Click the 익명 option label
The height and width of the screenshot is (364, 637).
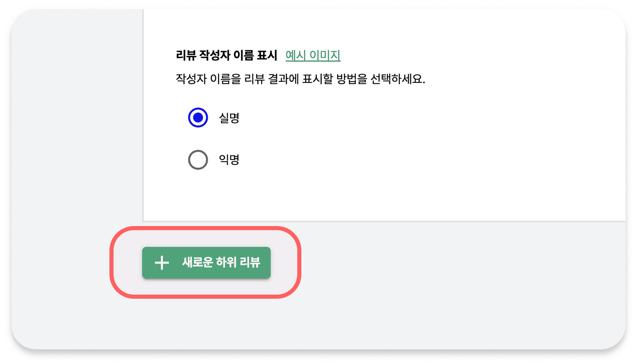point(229,160)
